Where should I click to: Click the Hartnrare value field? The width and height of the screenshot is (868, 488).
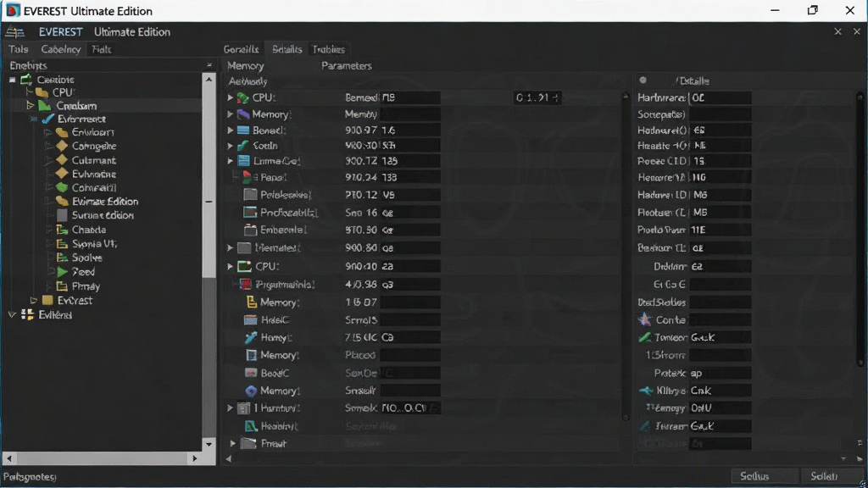tap(721, 98)
